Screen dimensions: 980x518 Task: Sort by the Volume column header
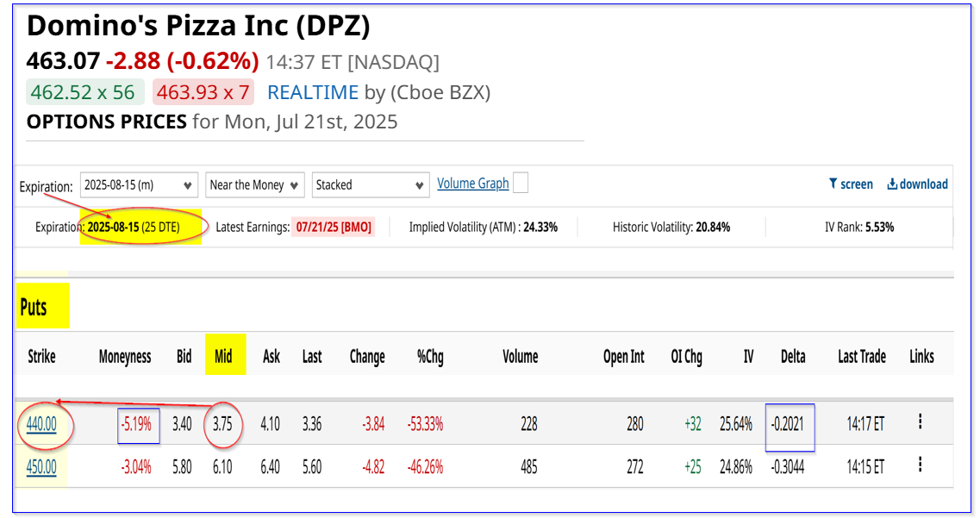click(x=520, y=356)
